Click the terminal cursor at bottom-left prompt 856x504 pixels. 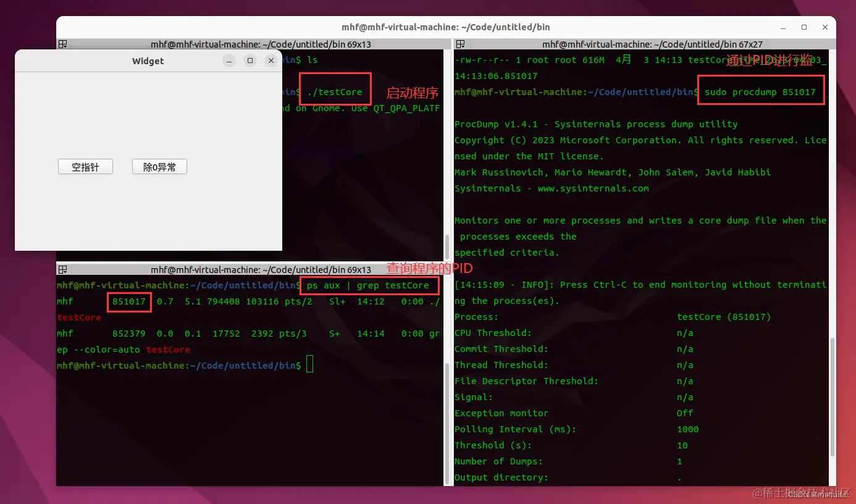coord(310,365)
